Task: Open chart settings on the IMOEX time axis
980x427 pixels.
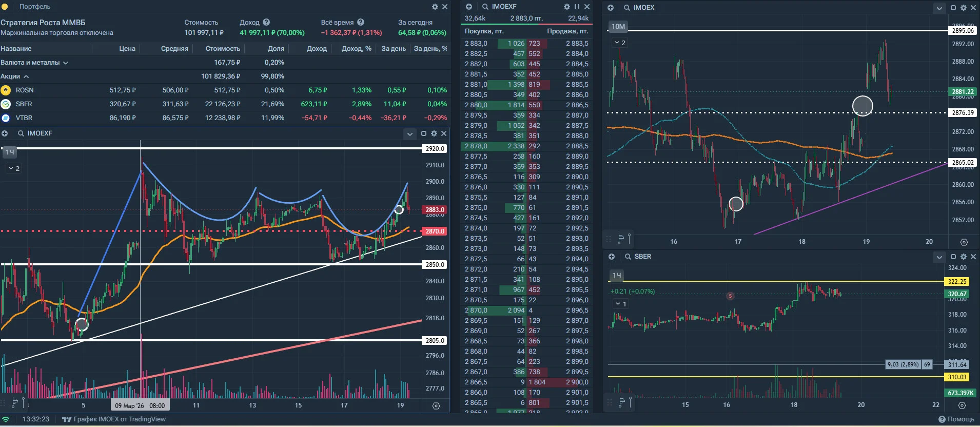Action: 964,242
